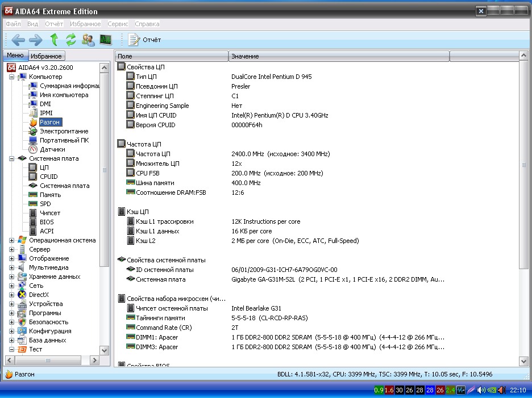Click the ACPI chip icon
Screen dimensions: 532x398
tap(33, 231)
